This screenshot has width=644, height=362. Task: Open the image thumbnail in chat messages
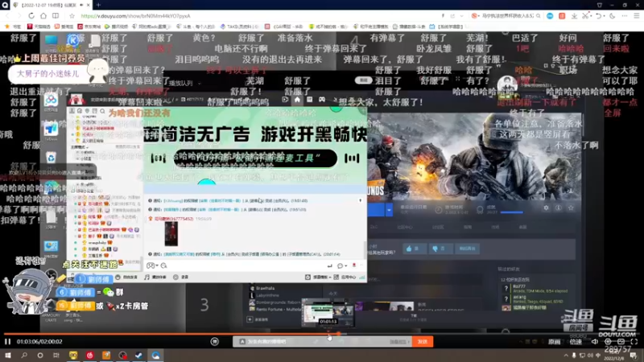171,234
